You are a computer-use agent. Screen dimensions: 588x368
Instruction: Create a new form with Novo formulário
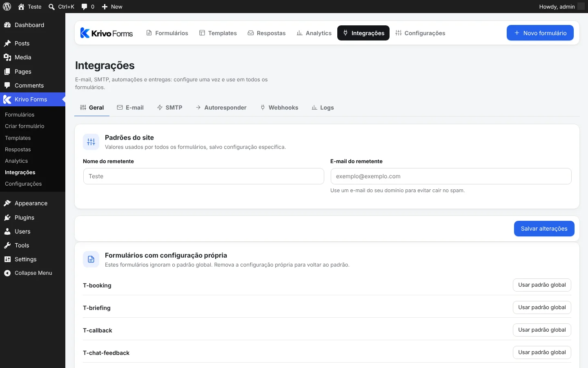tap(540, 33)
